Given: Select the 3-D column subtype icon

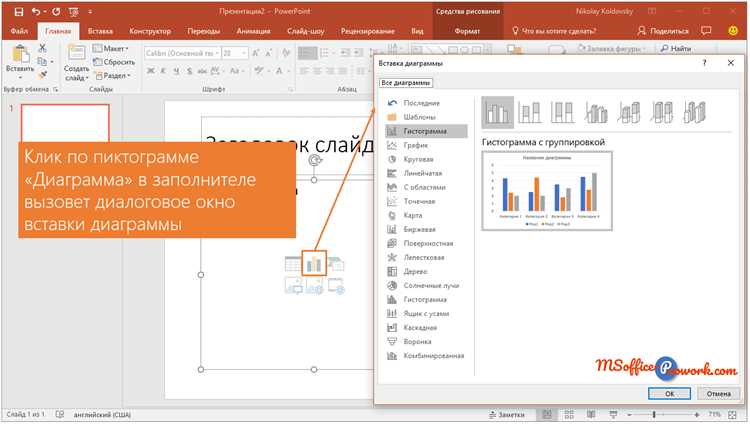Looking at the screenshot, I should click(695, 112).
